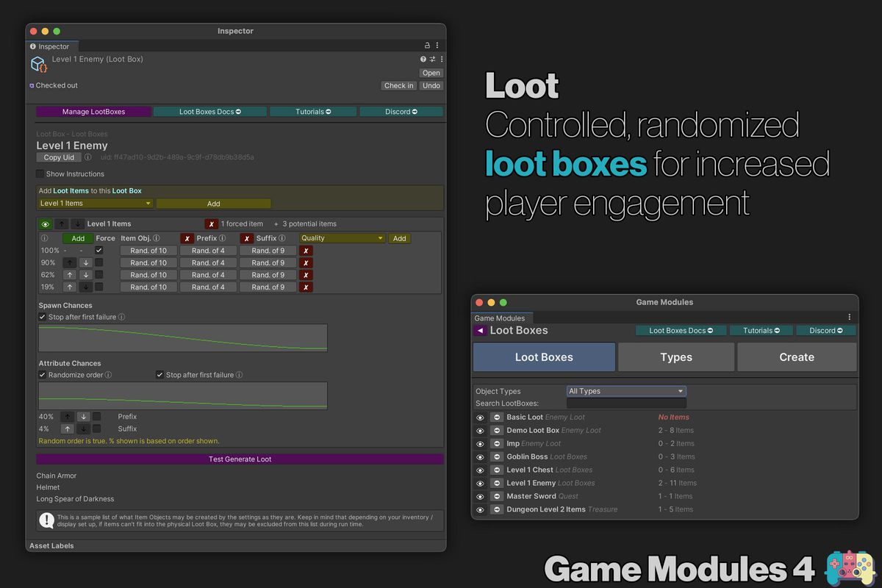
Task: Click the Open button in Inspector header
Action: [431, 73]
